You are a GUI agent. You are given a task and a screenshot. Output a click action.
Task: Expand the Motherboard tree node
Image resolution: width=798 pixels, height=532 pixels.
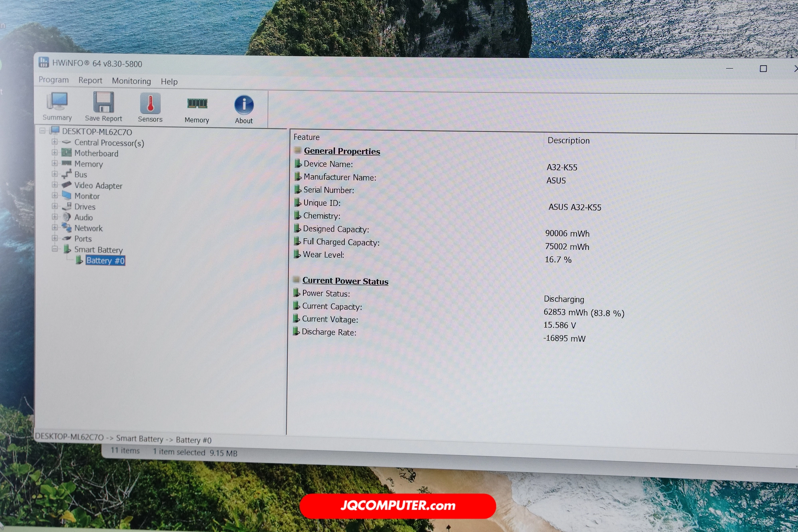(x=55, y=152)
